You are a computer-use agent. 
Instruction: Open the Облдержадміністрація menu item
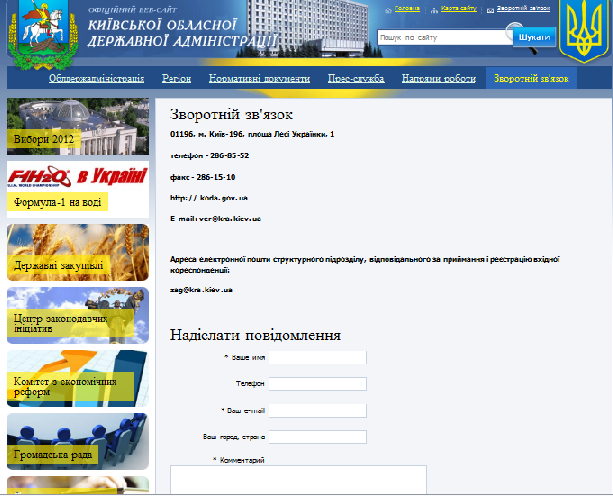[97, 79]
